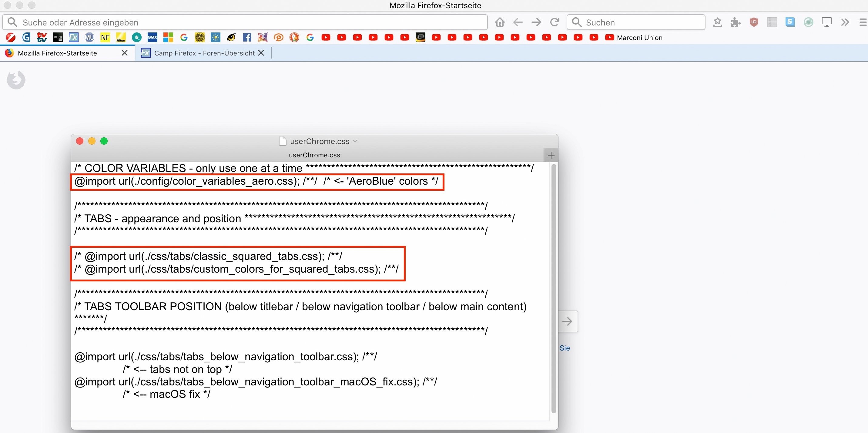Screen dimensions: 868x433
Task: Open the Microsoft bookmark icon
Action: click(x=168, y=37)
